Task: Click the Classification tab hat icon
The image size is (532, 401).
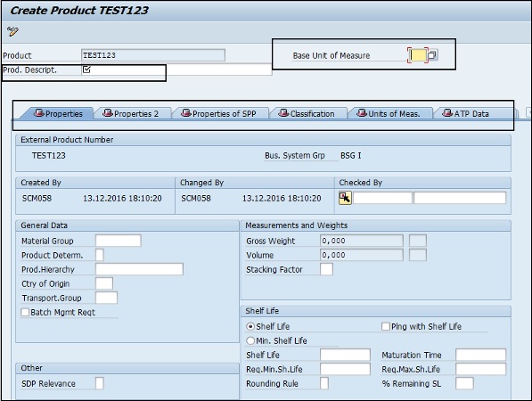Action: pos(283,113)
